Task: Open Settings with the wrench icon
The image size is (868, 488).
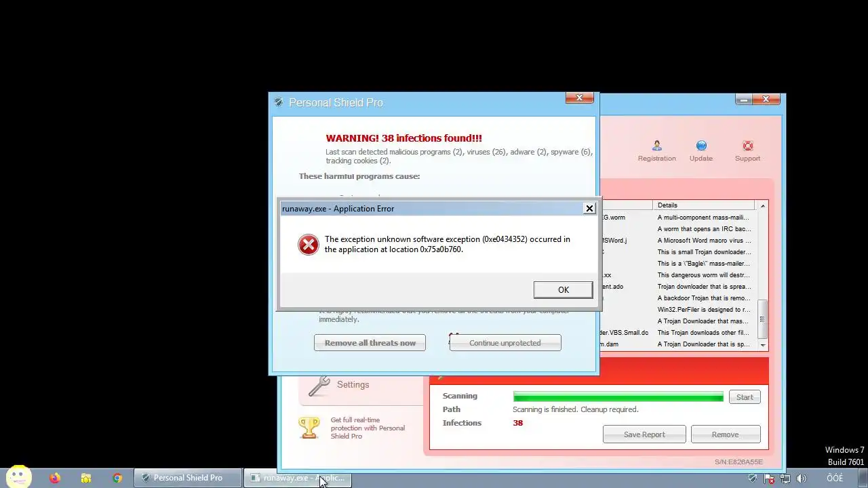Action: click(x=339, y=385)
